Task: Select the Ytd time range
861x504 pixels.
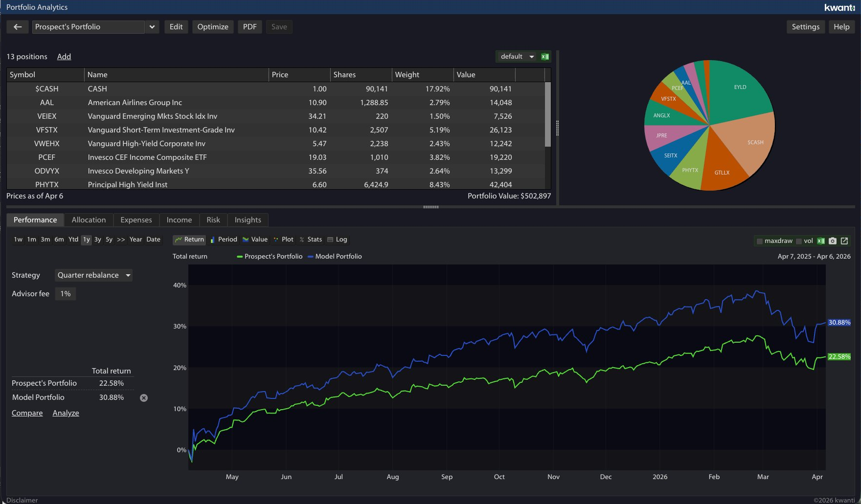Action: pyautogui.click(x=73, y=240)
